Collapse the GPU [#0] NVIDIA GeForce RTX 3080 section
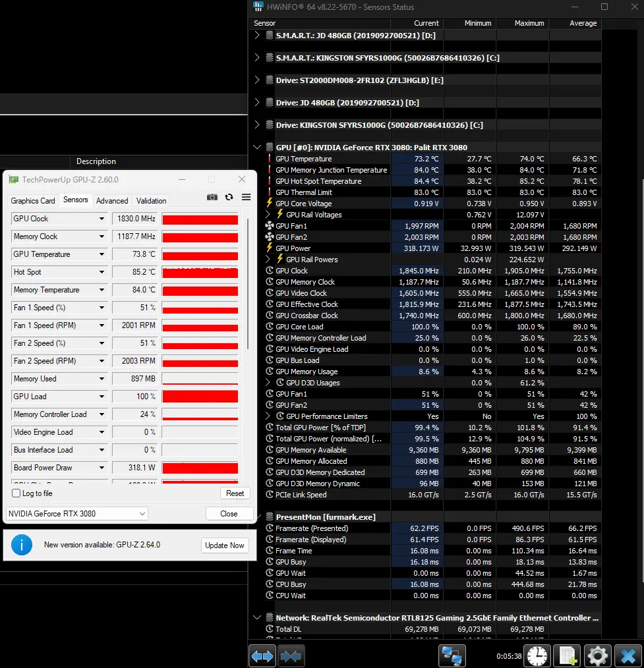The image size is (644, 668). pos(257,148)
